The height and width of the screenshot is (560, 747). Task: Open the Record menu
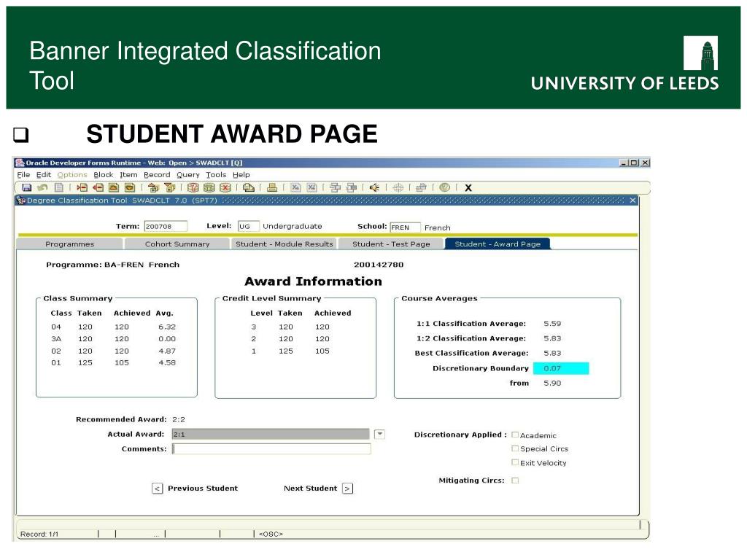coord(157,175)
